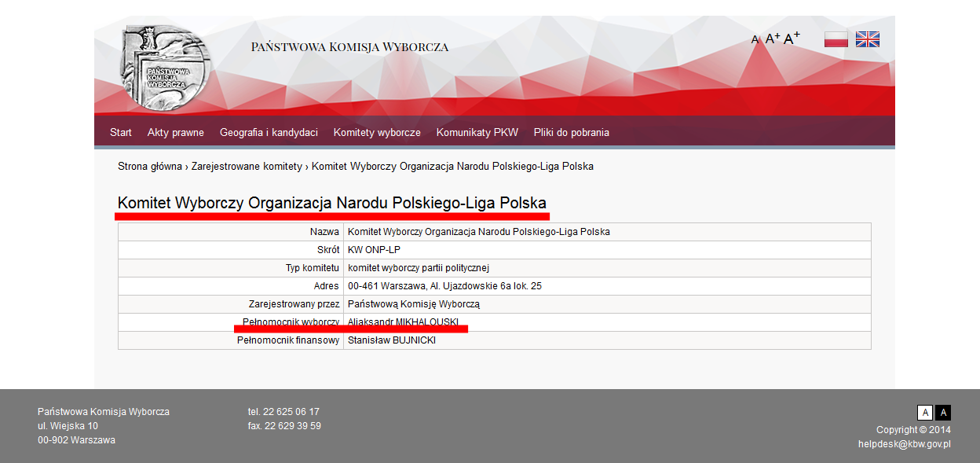Open Pliki do pobrania menu
980x463 pixels.
(572, 132)
